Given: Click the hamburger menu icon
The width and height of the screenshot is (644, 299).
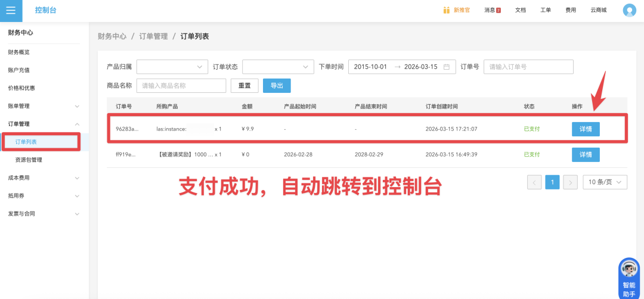Looking at the screenshot, I should (x=11, y=10).
